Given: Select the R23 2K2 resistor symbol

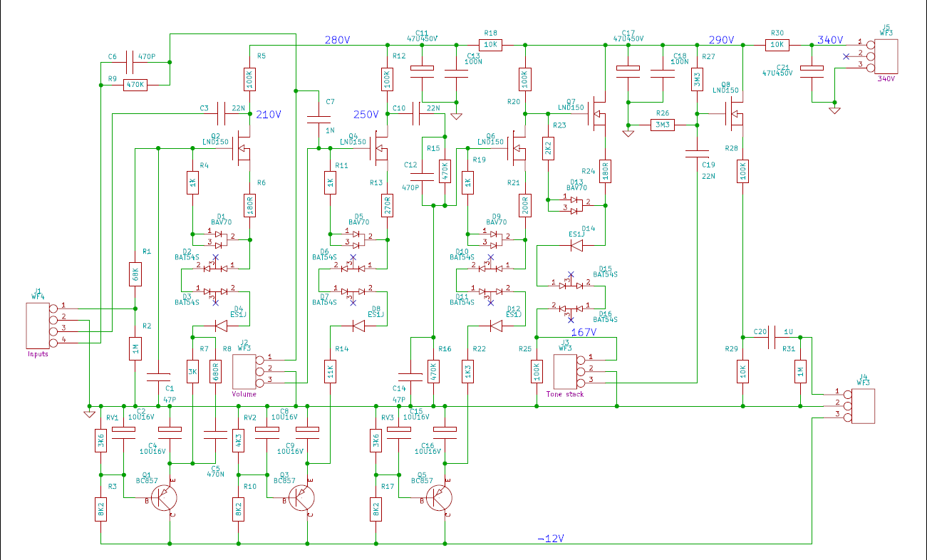Looking at the screenshot, I should click(547, 148).
